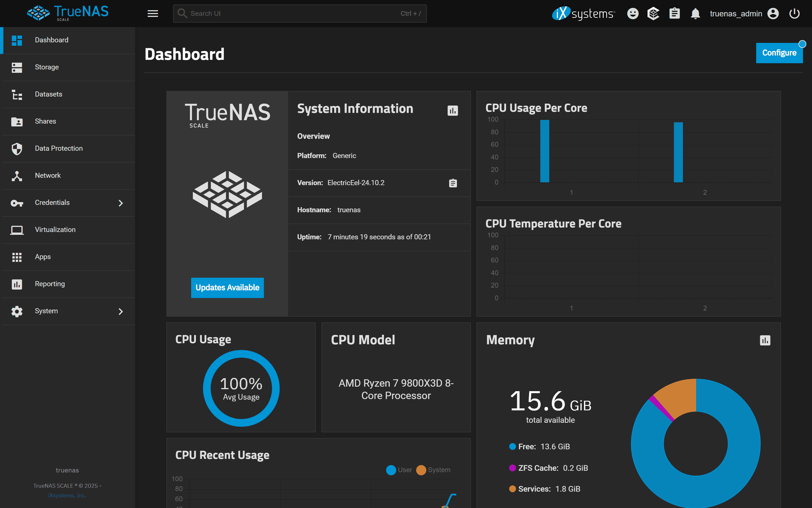
Task: Click the Uptime value text
Action: [x=379, y=237]
